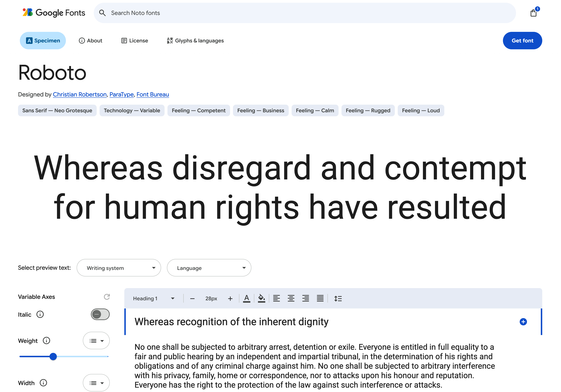
Task: Reset the variable axes
Action: tap(107, 297)
